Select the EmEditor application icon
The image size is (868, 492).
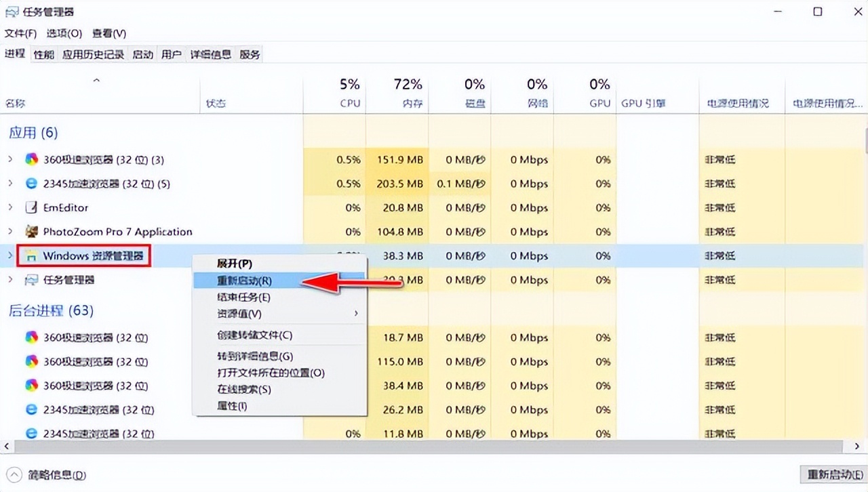click(x=31, y=207)
